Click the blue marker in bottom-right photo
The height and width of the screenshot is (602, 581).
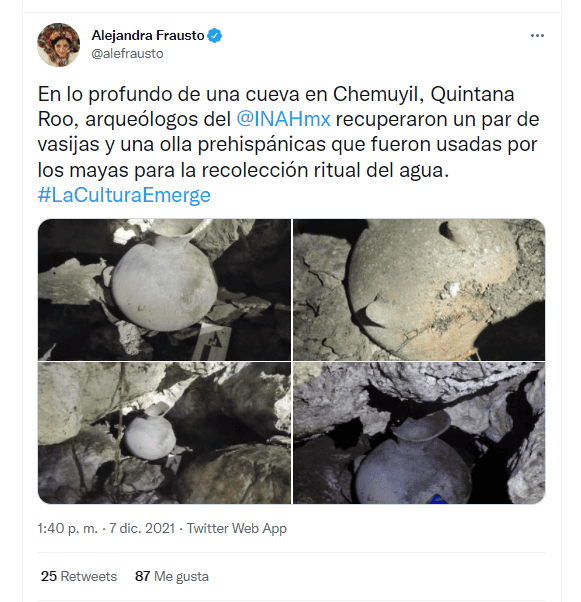click(437, 499)
